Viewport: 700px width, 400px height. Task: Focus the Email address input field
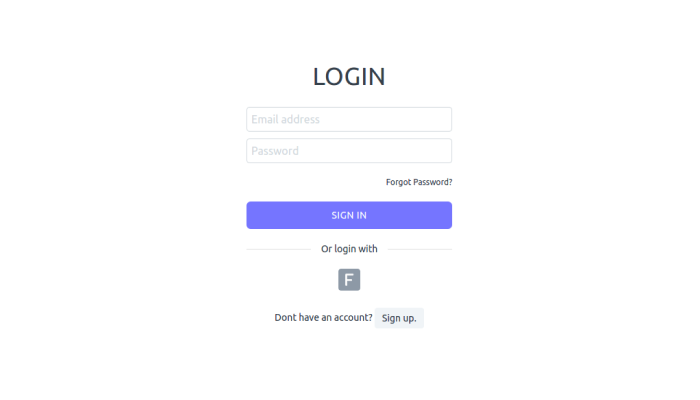click(349, 119)
